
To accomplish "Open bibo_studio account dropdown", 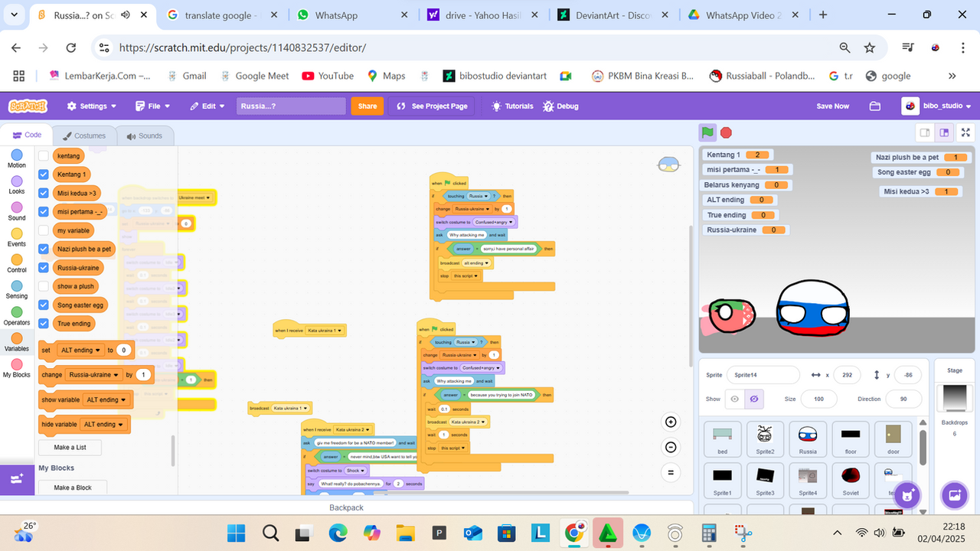I will coord(937,106).
